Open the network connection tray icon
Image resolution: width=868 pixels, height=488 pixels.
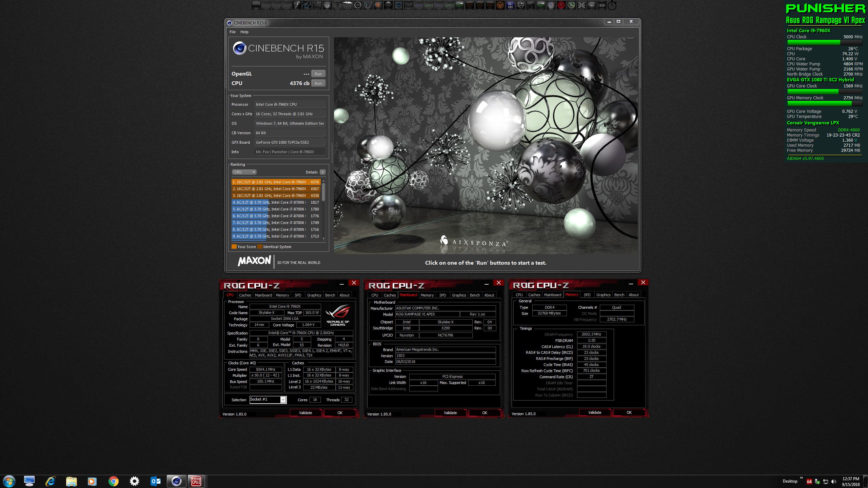click(826, 482)
